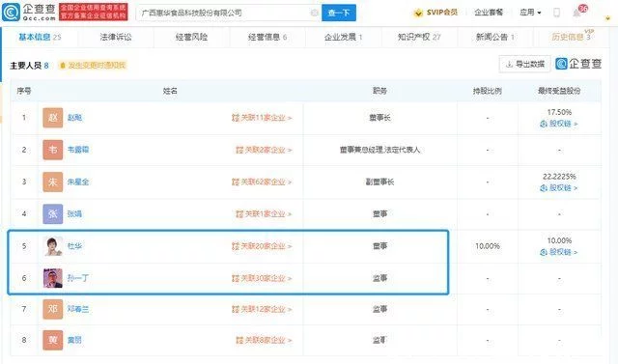Expand 关联11家企业 link

pos(262,118)
